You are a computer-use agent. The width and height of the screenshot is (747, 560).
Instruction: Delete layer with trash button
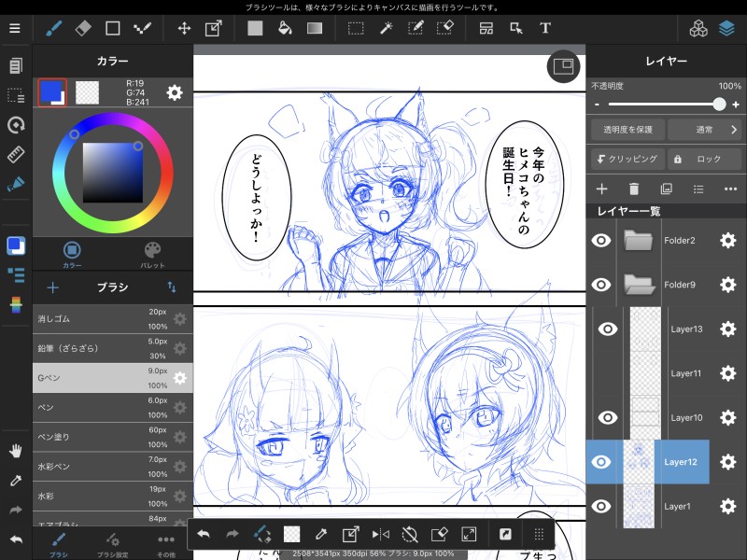tap(634, 189)
